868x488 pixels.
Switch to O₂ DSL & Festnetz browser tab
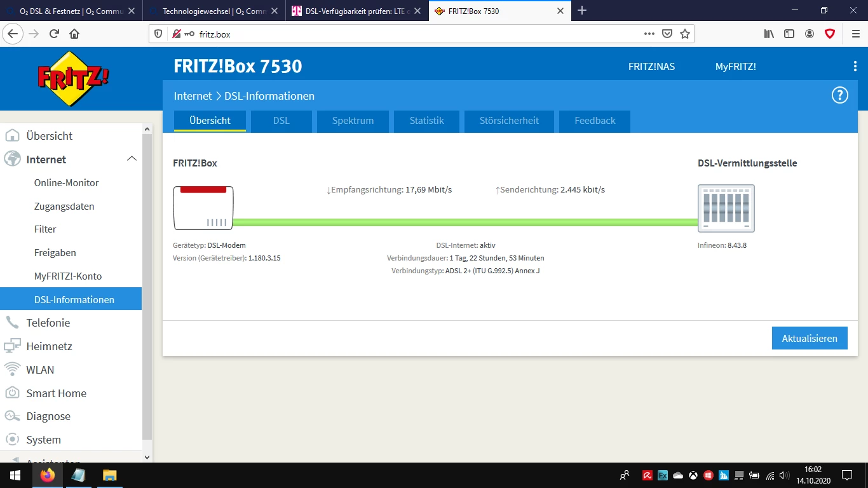point(71,11)
